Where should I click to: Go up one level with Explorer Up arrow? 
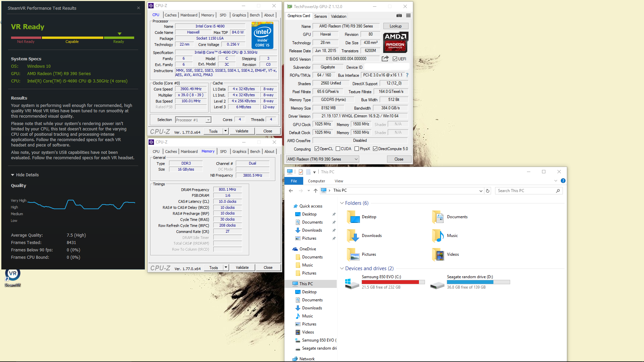coord(316,191)
